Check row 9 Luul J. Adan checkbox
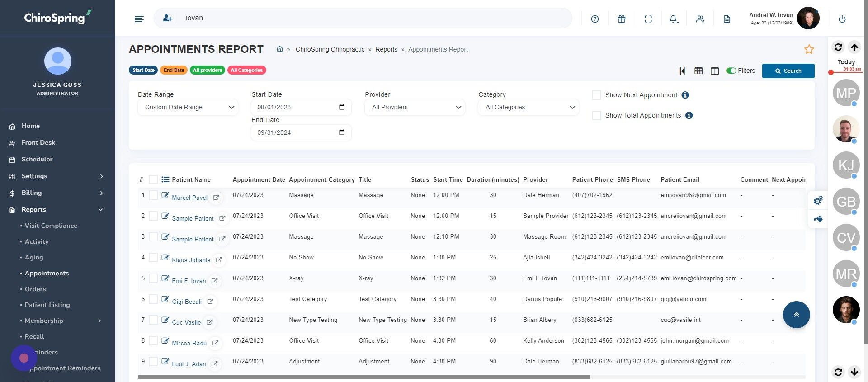Image resolution: width=868 pixels, height=382 pixels. click(153, 362)
